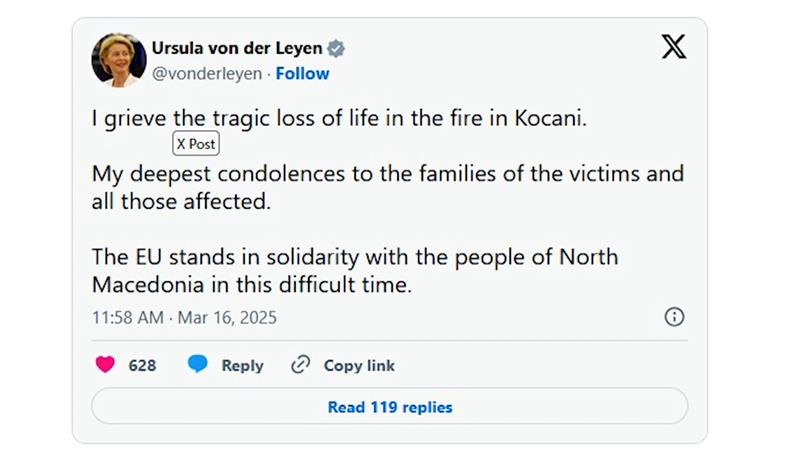
Task: Click the blue reply bubble icon
Action: pos(197,364)
